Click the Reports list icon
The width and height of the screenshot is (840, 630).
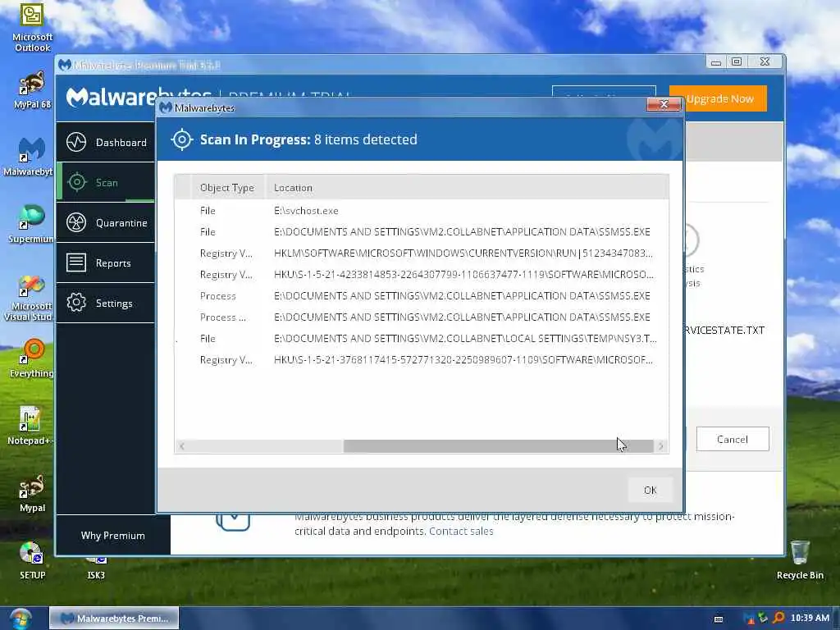pos(76,262)
